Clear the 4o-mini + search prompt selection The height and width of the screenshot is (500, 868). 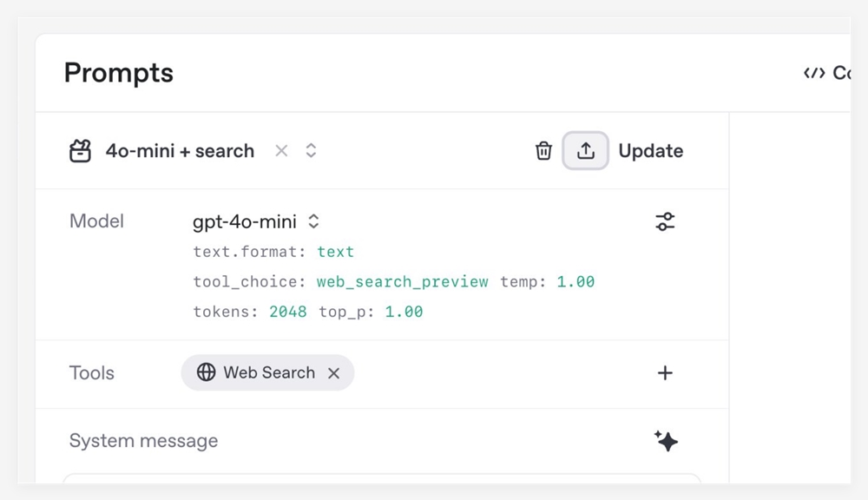coord(281,151)
